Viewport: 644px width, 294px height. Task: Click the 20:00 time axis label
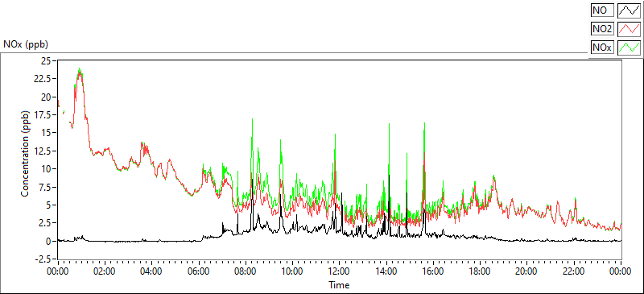click(x=526, y=271)
